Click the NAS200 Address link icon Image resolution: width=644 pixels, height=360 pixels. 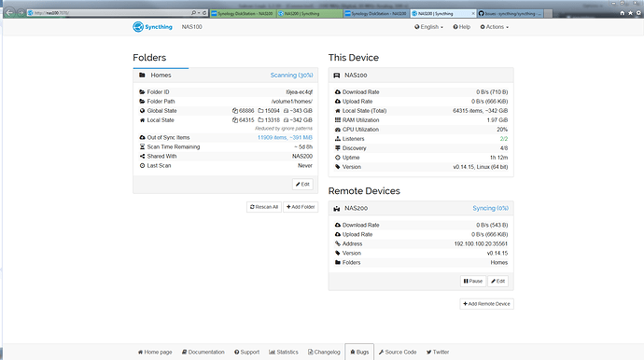(338, 243)
